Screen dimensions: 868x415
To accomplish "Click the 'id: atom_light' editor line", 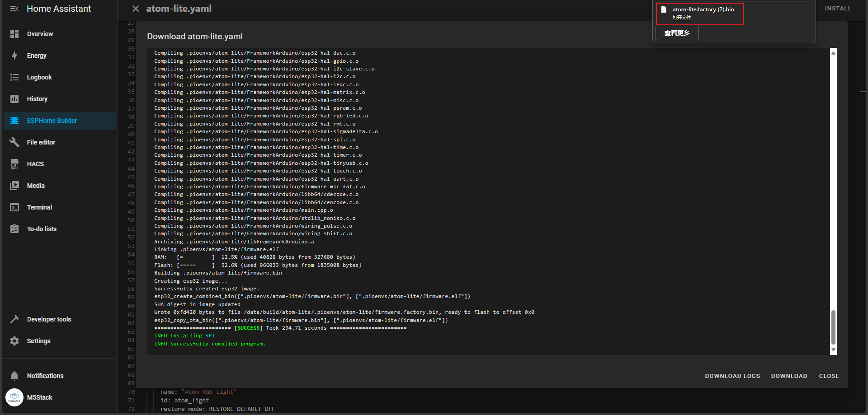I will coord(184,401).
